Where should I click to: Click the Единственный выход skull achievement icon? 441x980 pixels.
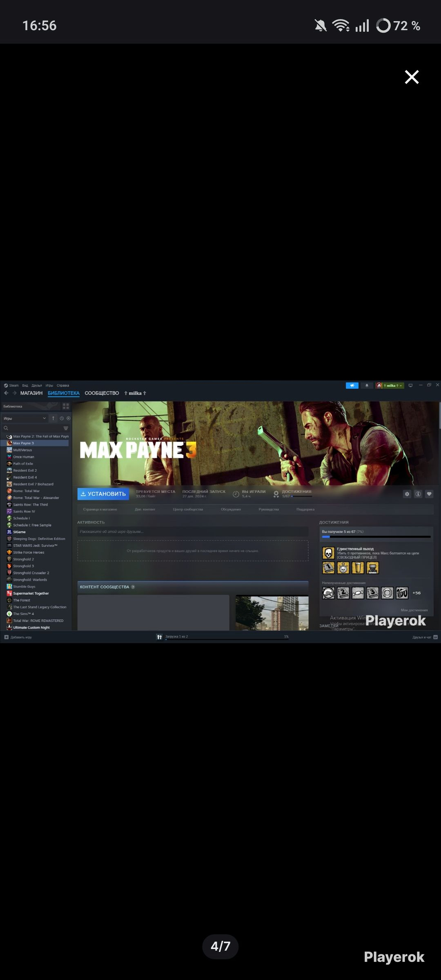pyautogui.click(x=328, y=553)
